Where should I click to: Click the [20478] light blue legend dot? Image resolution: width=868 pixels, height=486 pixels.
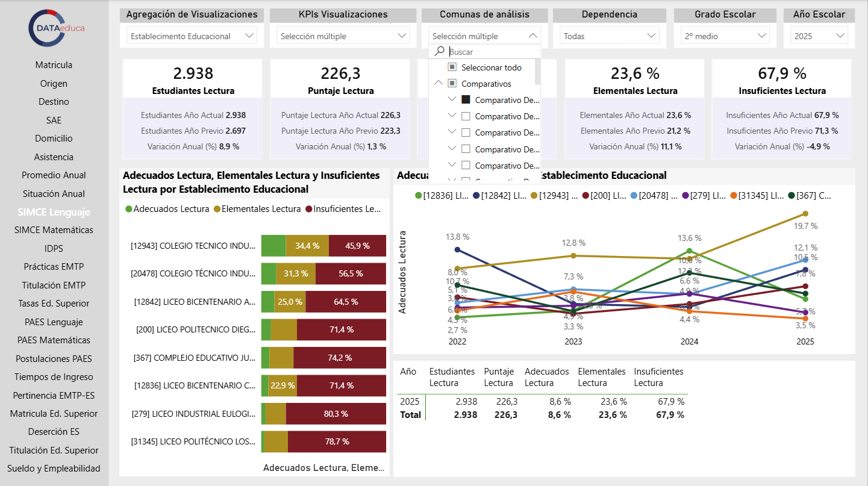[x=634, y=195]
